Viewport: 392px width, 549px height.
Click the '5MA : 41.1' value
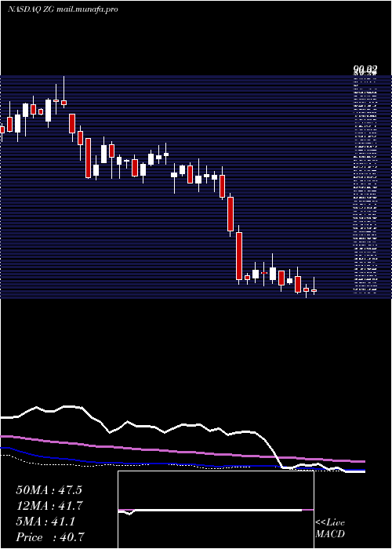click(x=45, y=522)
